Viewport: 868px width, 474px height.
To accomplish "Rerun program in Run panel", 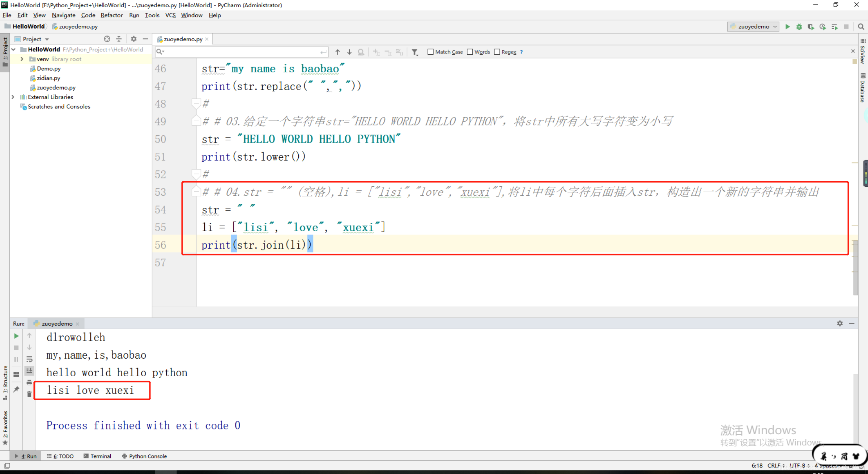I will [16, 336].
